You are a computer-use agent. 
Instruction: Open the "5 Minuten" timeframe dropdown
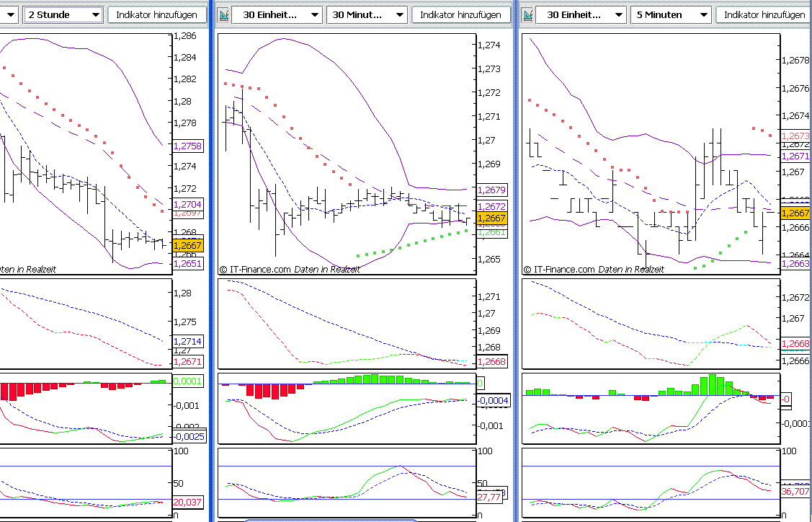coord(670,14)
